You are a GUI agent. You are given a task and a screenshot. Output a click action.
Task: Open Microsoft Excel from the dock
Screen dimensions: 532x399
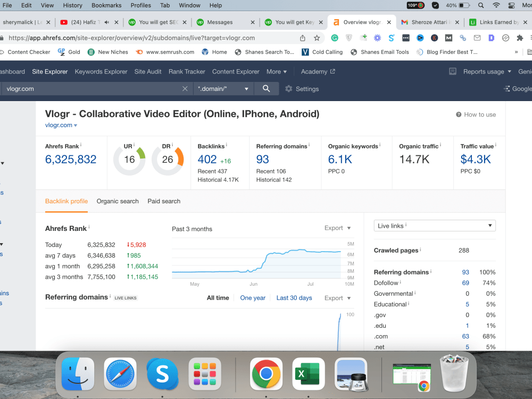[309, 374]
